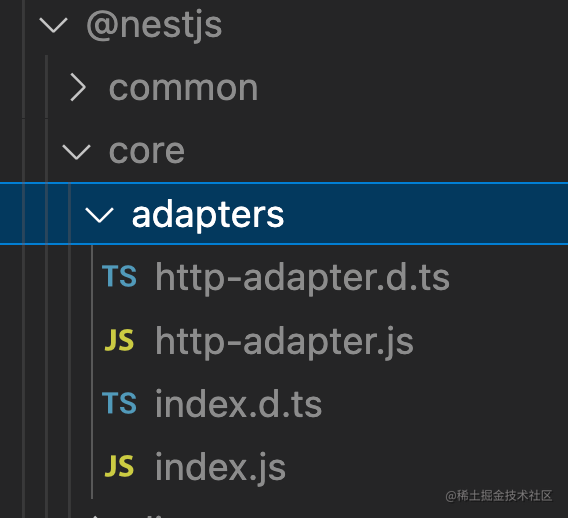Select the common folder name
Viewport: 568px width, 518px height.
click(x=183, y=88)
